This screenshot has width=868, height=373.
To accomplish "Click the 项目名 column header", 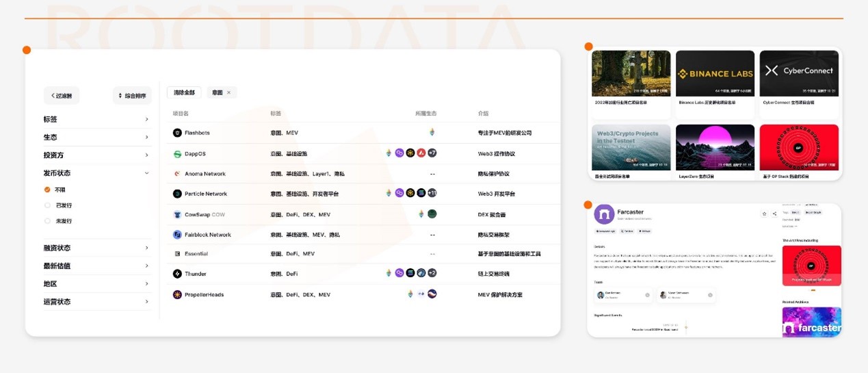I will [x=181, y=114].
